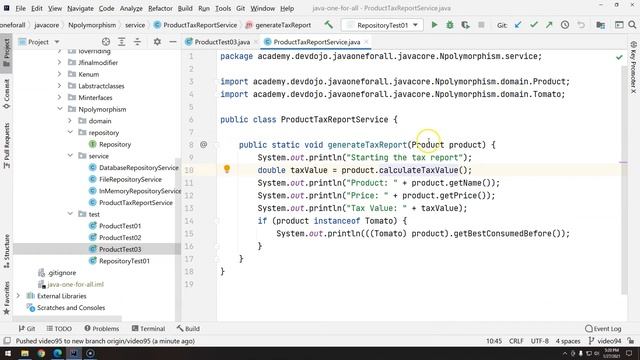This screenshot has height=360, width=640.
Task: Click the Project panel horizontal scrollbar
Action: [67, 318]
